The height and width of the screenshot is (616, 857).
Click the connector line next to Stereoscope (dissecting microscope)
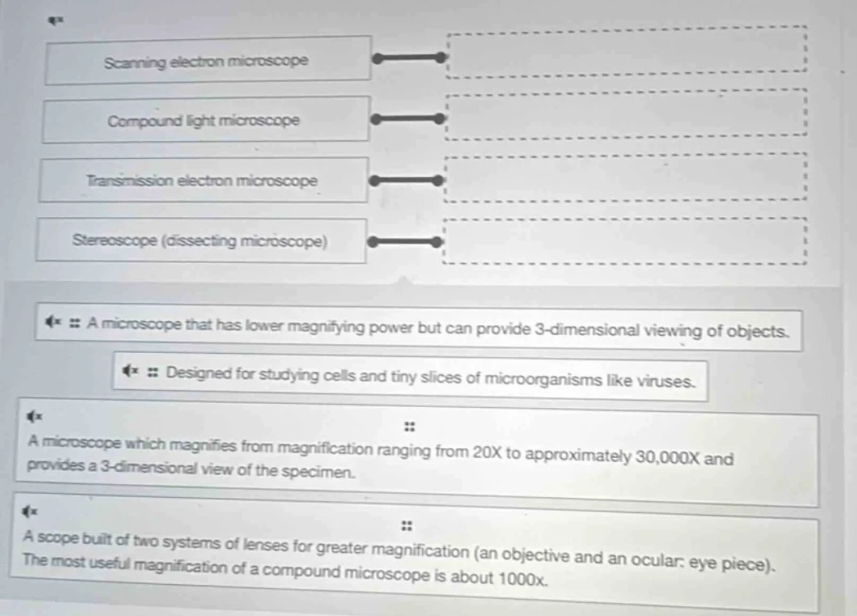point(405,242)
